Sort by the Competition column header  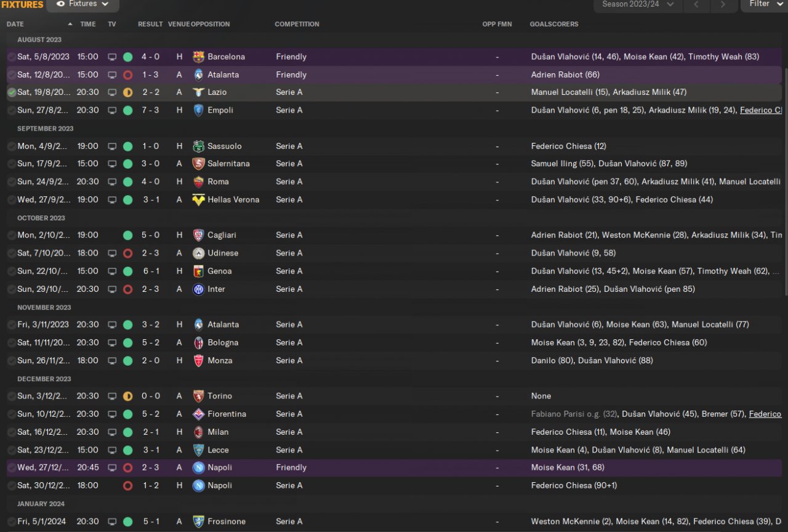297,24
